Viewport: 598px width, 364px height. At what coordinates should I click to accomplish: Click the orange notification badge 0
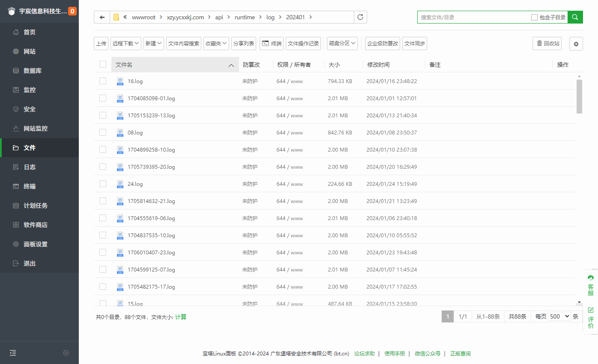point(72,11)
